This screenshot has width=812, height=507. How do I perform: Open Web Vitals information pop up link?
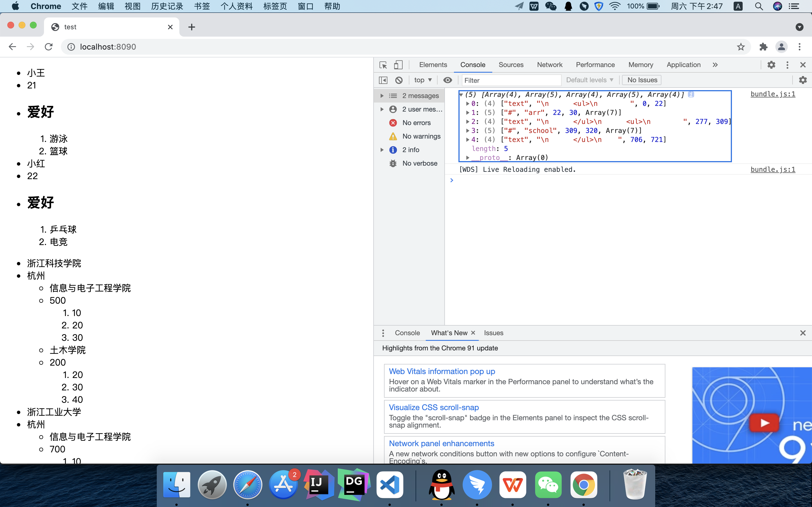442,371
